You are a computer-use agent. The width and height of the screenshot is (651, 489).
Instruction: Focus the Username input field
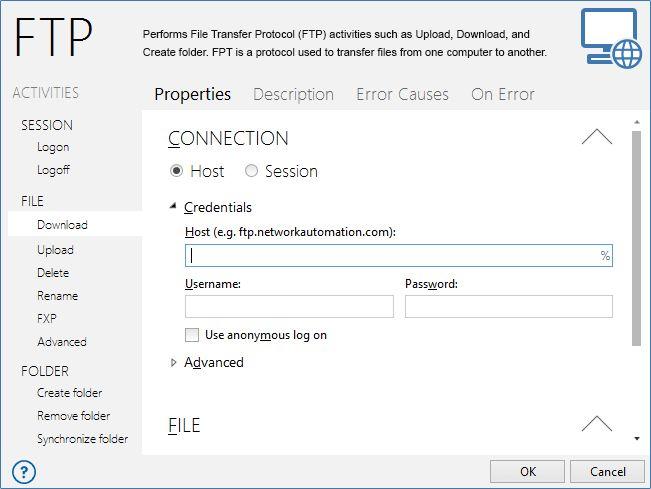(x=289, y=306)
